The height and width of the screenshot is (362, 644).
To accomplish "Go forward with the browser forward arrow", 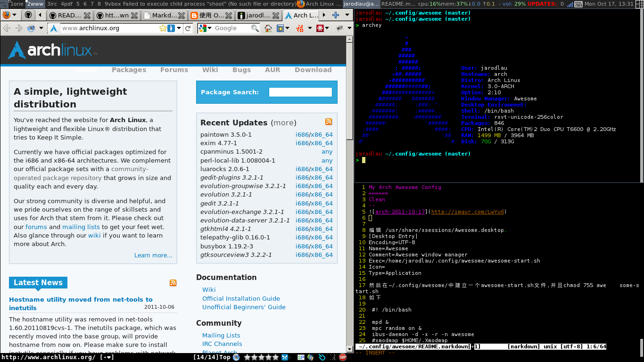I will [x=19, y=28].
